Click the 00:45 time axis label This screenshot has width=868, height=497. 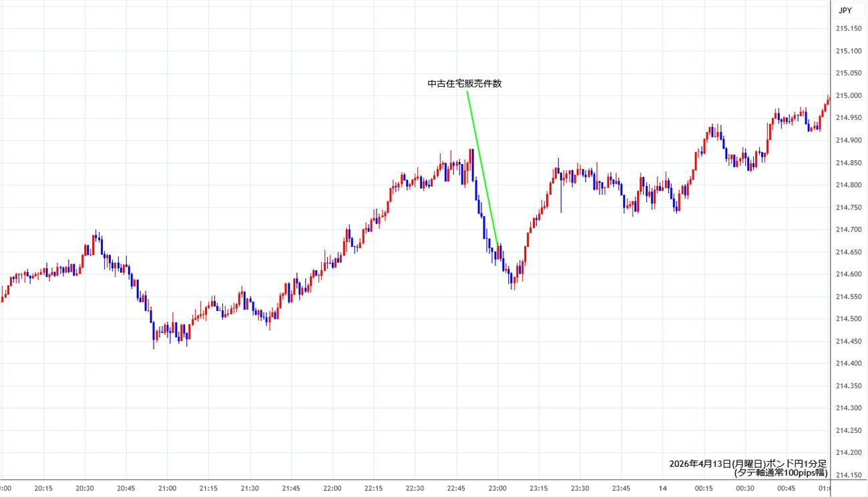click(786, 488)
